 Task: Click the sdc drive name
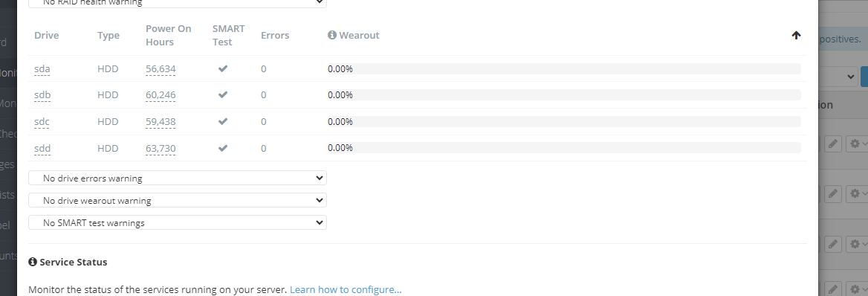pos(42,121)
